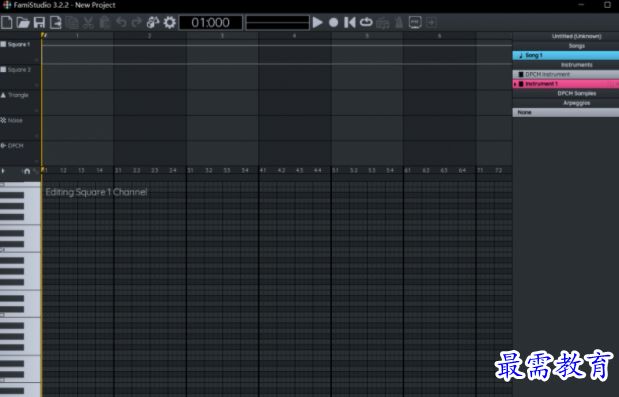Click the Paste clipboard icon
619x397 pixels.
click(105, 22)
